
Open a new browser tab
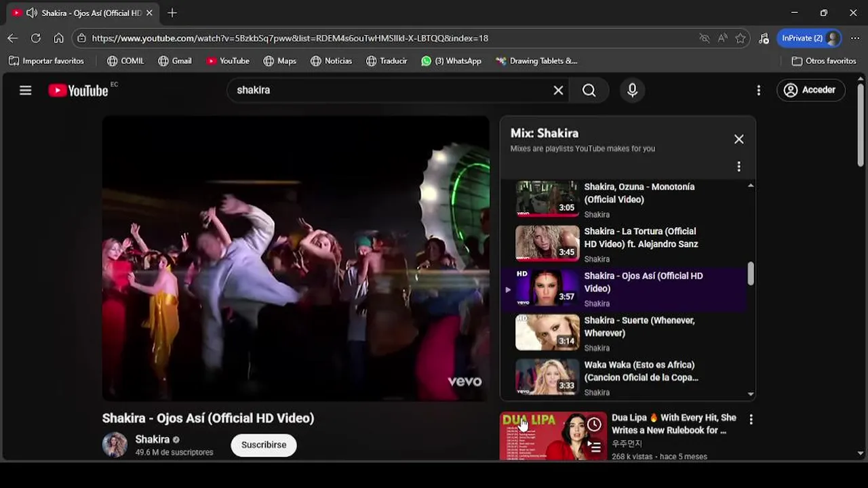172,13
